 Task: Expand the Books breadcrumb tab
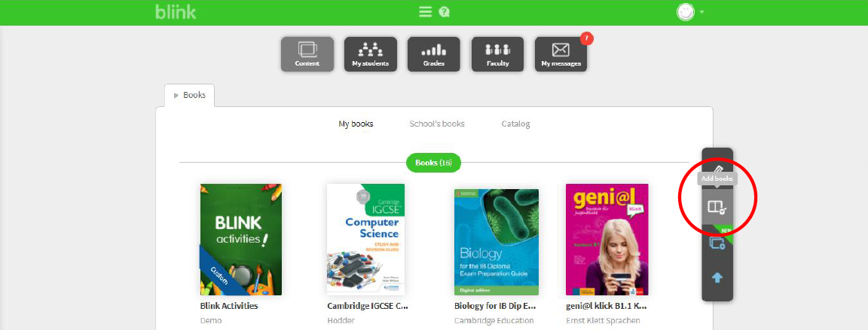[190, 96]
